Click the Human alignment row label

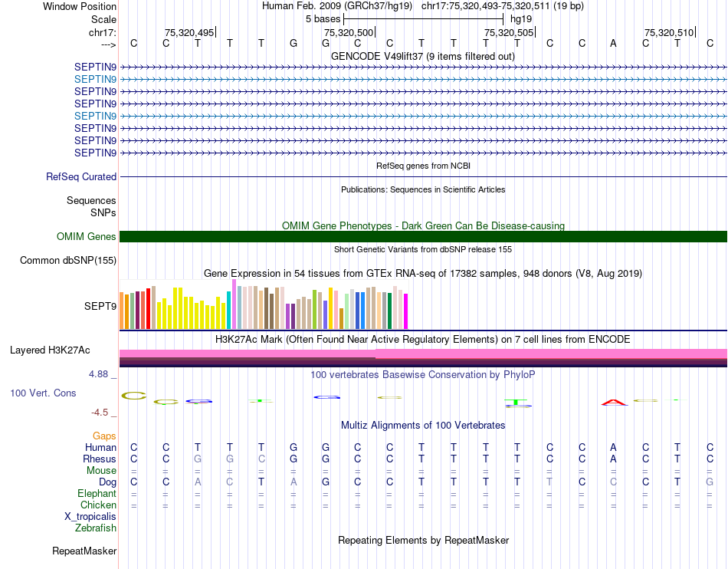(x=100, y=447)
